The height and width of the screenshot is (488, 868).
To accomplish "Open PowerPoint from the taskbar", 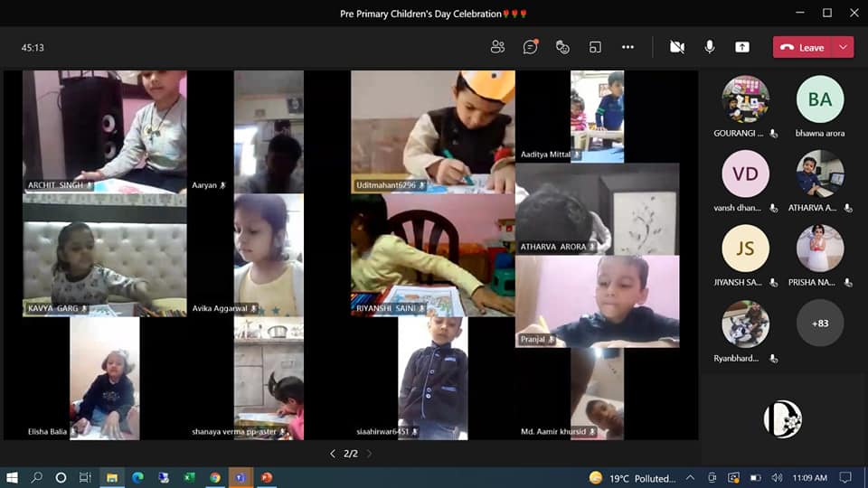I will pyautogui.click(x=266, y=477).
